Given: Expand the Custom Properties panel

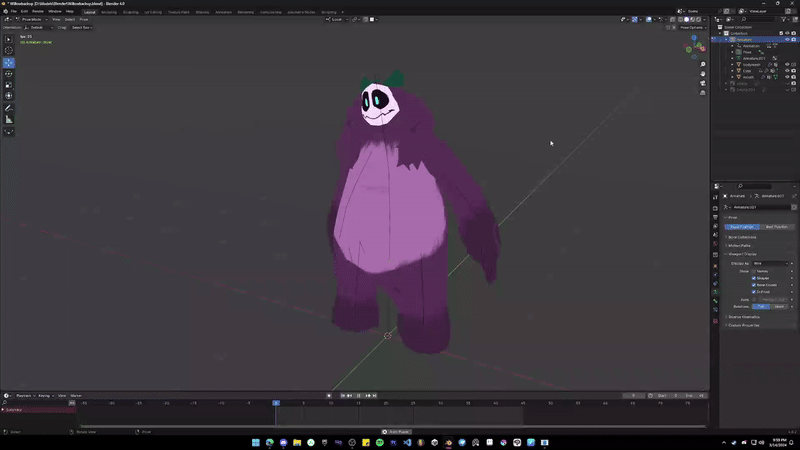Looking at the screenshot, I should (x=743, y=325).
